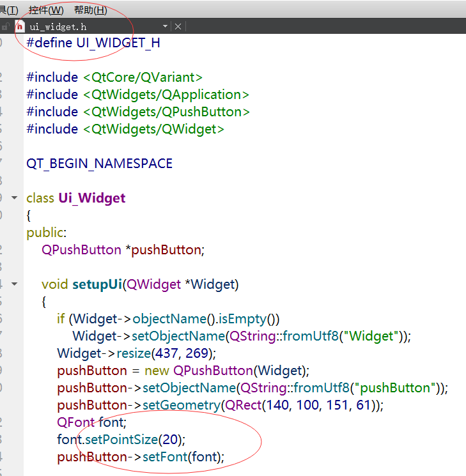Click the setGeometry QRect line

coord(221,406)
